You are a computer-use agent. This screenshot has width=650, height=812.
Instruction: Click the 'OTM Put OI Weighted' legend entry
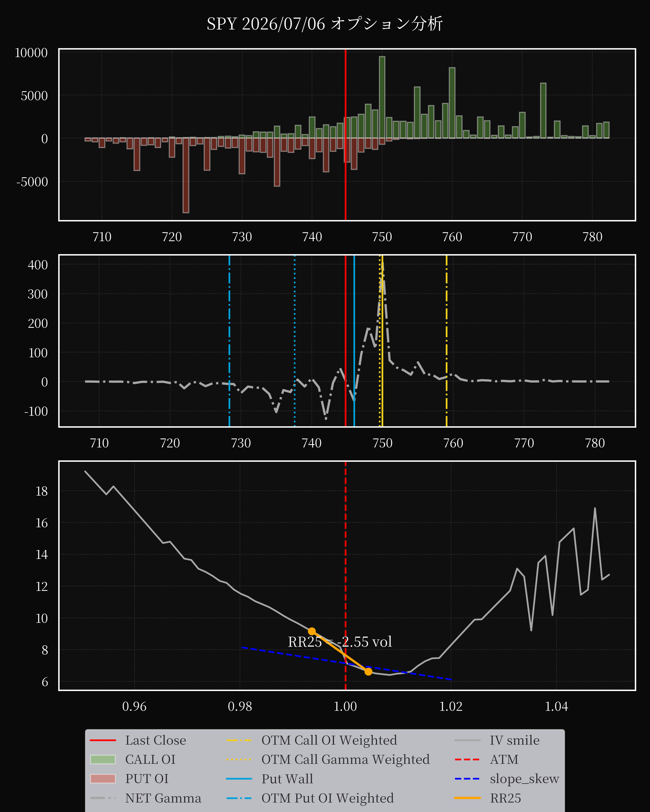[310, 798]
